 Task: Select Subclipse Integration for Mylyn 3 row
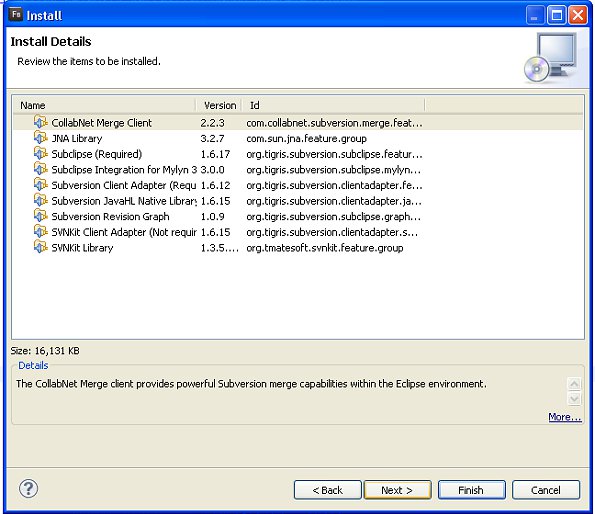298,169
